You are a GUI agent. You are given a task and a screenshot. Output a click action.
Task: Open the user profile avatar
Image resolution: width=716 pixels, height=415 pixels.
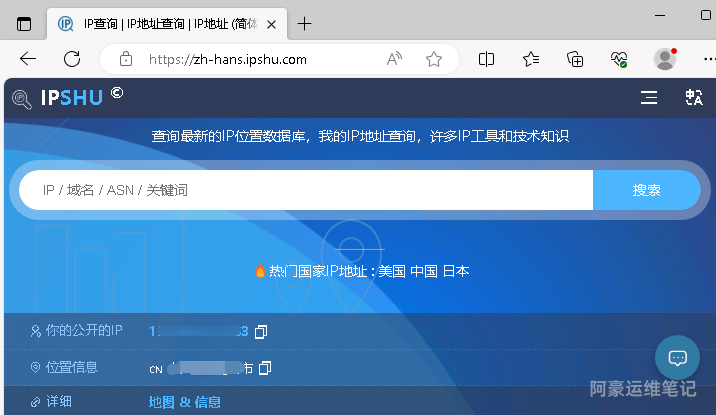pyautogui.click(x=665, y=59)
